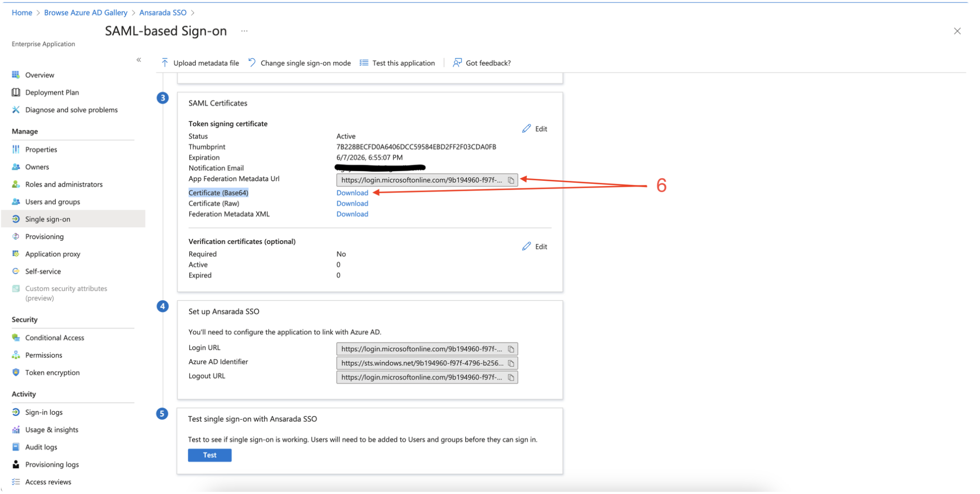
Task: Edit the Verification certificates section
Action: (534, 246)
